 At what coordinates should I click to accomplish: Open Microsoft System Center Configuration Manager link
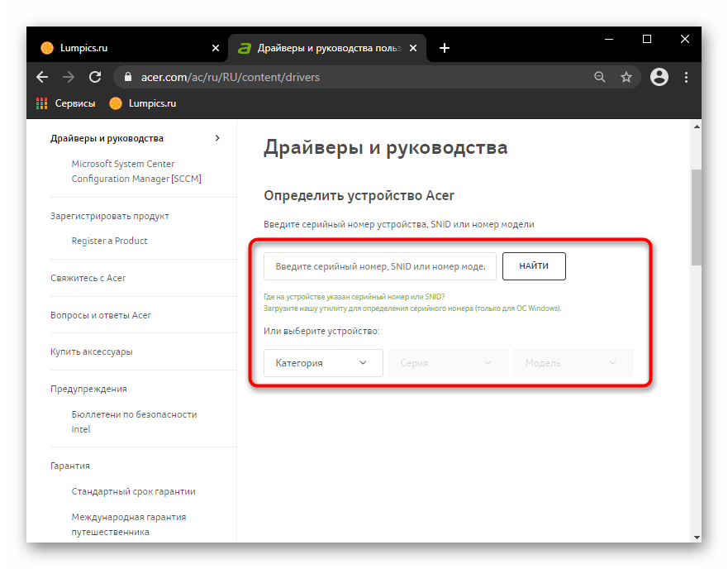[136, 171]
